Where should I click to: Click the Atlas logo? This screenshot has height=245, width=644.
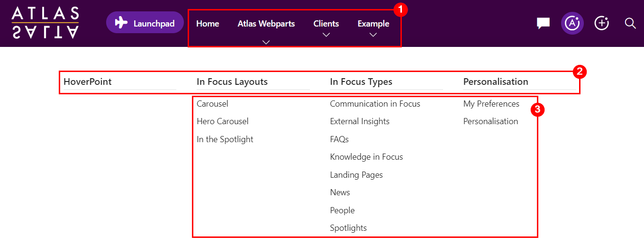click(x=45, y=22)
